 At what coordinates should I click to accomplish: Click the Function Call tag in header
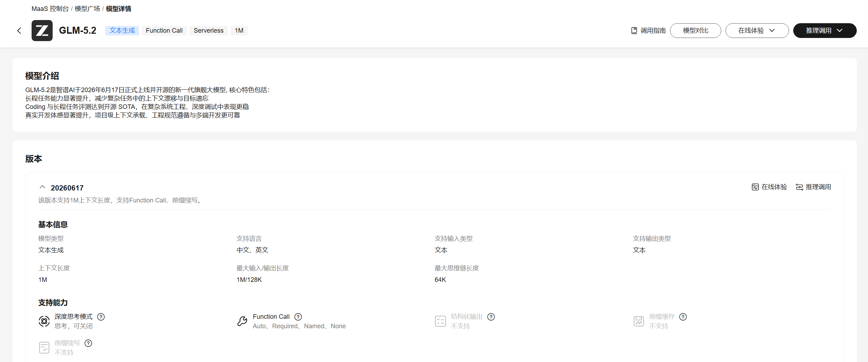164,31
